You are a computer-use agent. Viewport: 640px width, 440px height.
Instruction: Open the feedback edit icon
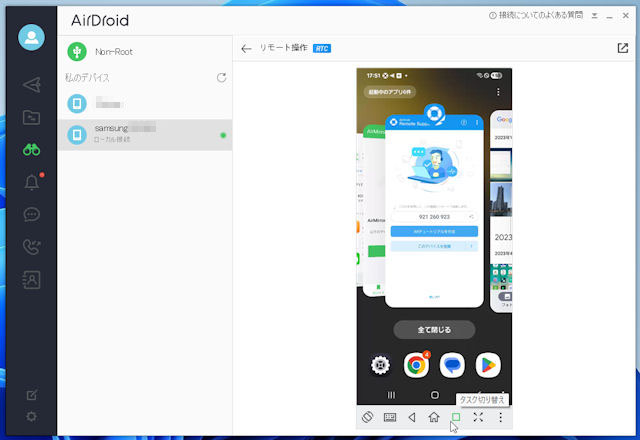click(31, 395)
